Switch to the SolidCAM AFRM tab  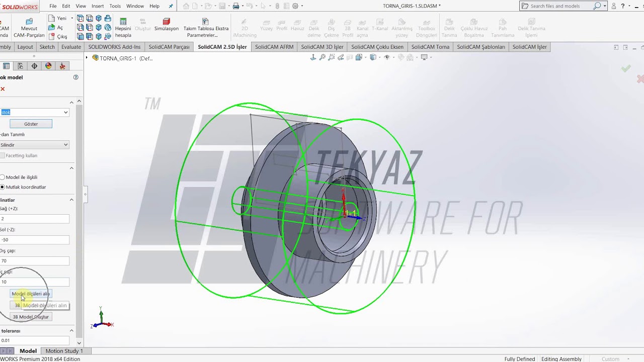coord(274,47)
